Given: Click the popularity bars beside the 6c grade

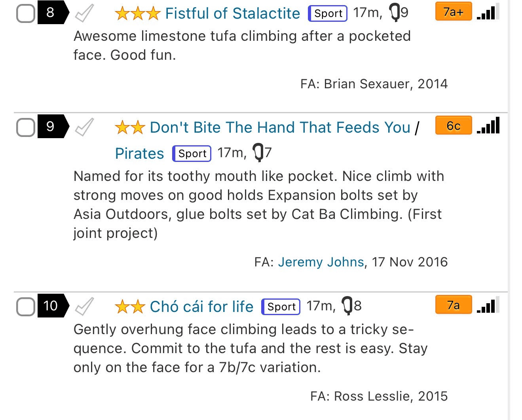Looking at the screenshot, I should tap(488, 125).
